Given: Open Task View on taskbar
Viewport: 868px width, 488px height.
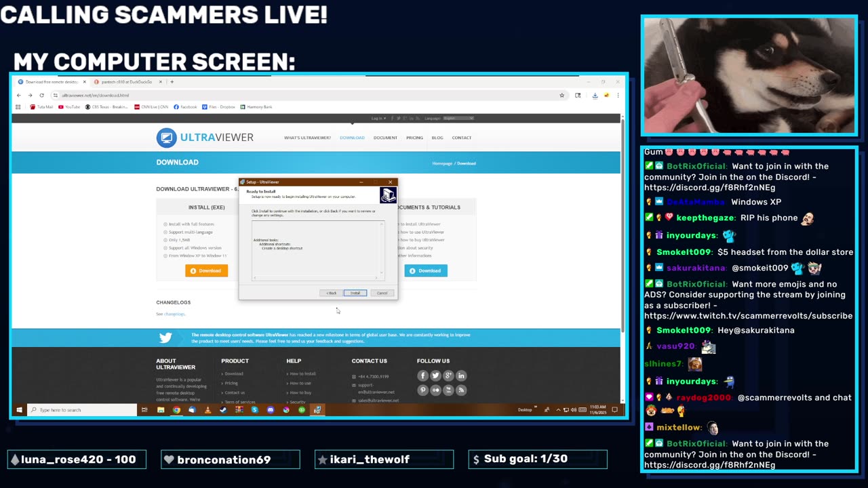Looking at the screenshot, I should [144, 409].
